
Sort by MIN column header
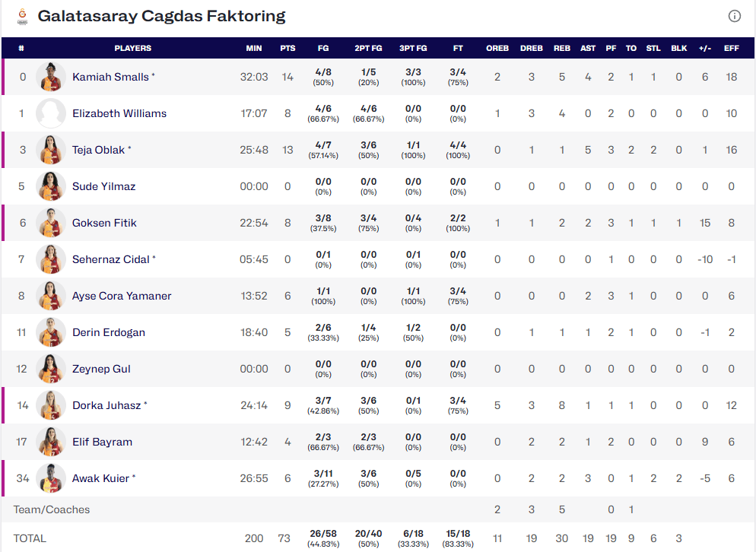point(254,48)
